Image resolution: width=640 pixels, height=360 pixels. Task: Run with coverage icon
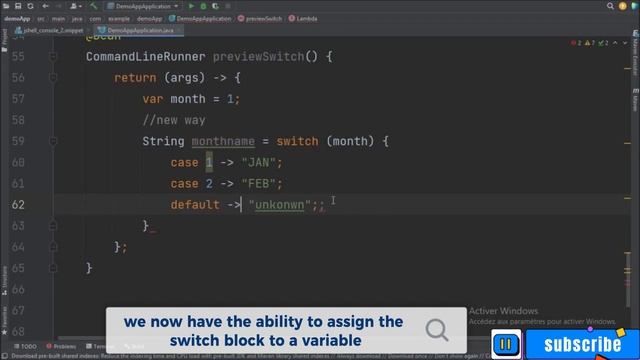216,6
